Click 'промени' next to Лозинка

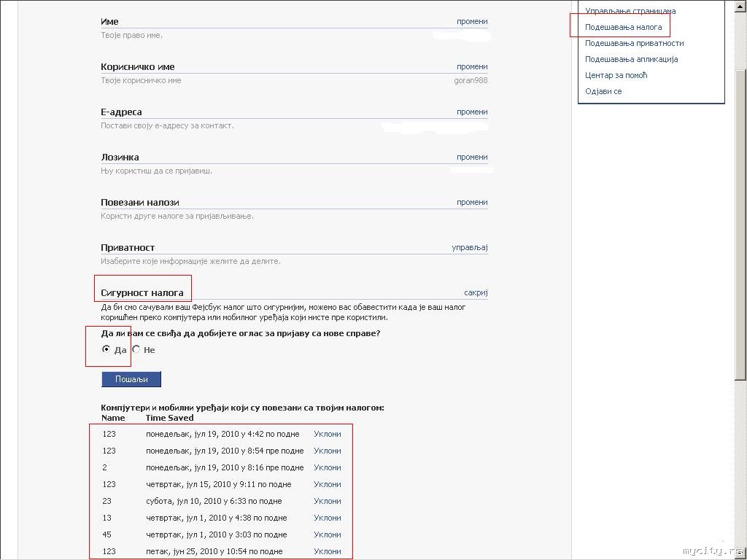(472, 157)
